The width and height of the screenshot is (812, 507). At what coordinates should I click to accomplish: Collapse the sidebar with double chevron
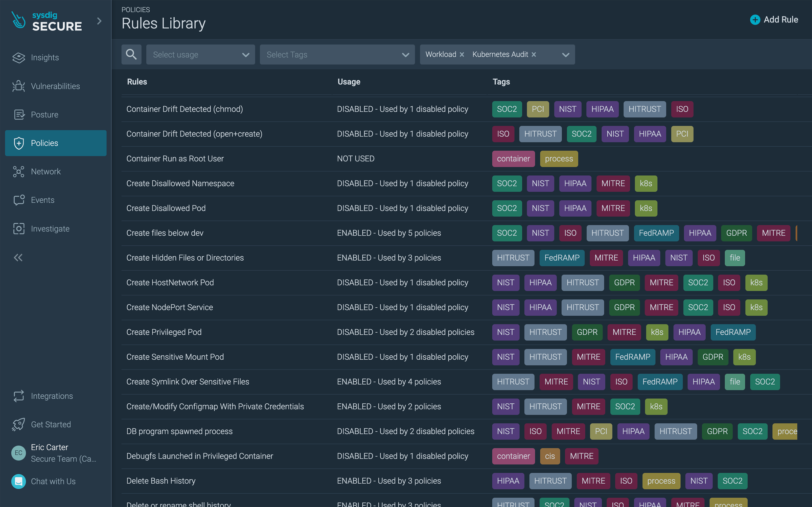18,257
